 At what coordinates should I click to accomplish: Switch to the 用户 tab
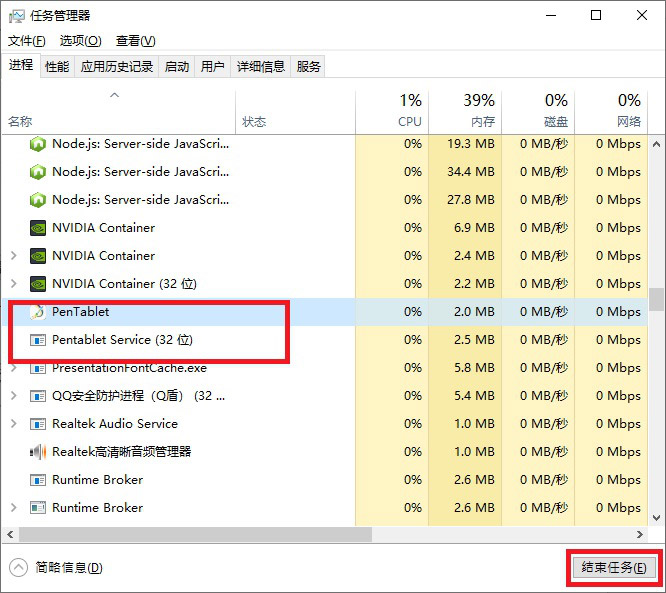[212, 67]
